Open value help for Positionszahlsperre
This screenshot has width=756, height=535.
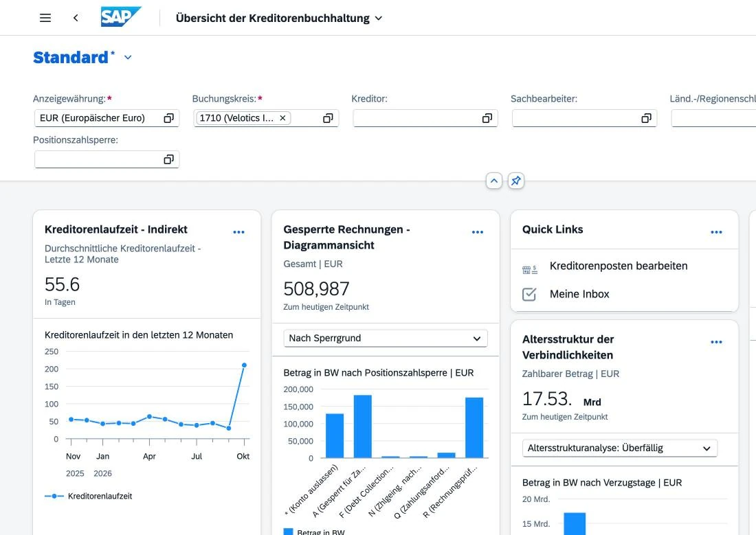[168, 159]
